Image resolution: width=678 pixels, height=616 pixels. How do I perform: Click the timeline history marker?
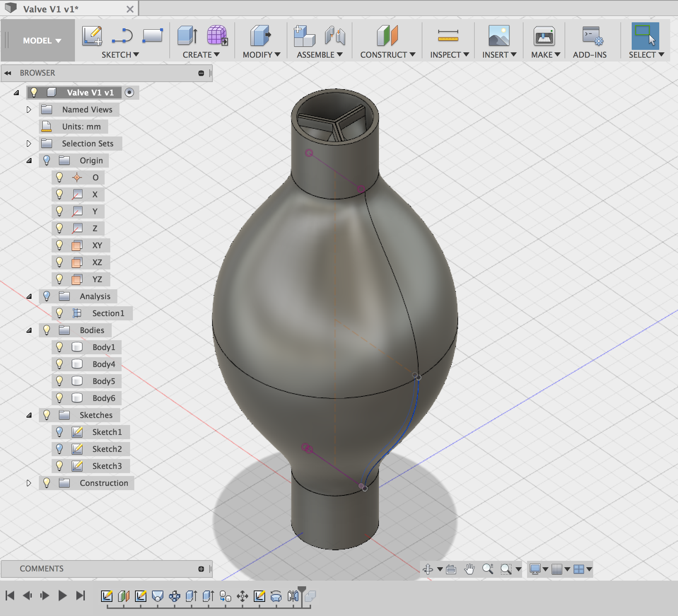point(302,590)
